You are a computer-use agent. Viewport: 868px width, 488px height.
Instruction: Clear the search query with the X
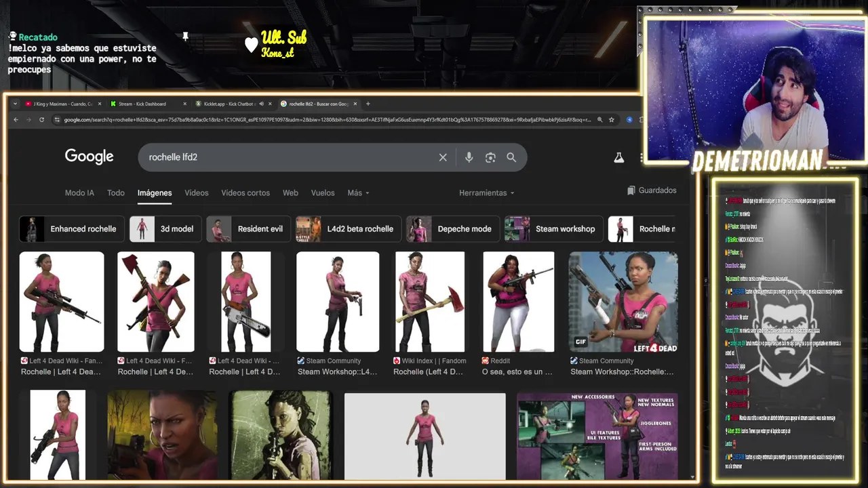443,157
